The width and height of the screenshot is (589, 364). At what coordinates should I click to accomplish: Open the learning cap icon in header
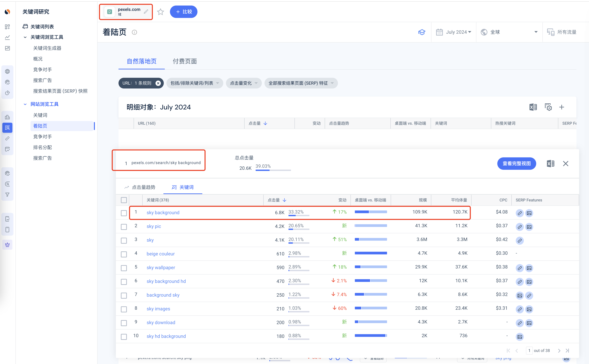point(422,32)
